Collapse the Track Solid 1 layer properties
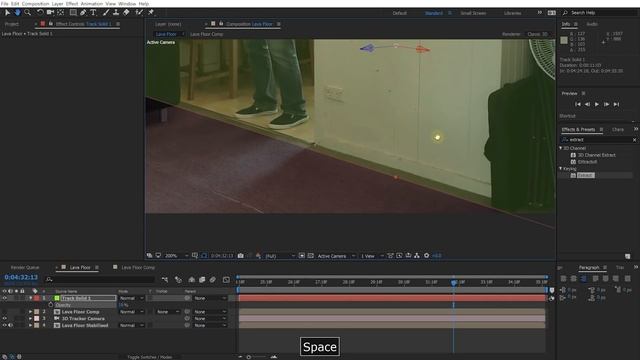The width and height of the screenshot is (640, 360). pyautogui.click(x=31, y=298)
